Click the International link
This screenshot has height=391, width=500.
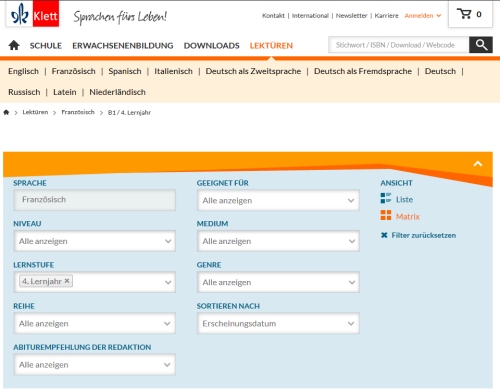point(310,16)
